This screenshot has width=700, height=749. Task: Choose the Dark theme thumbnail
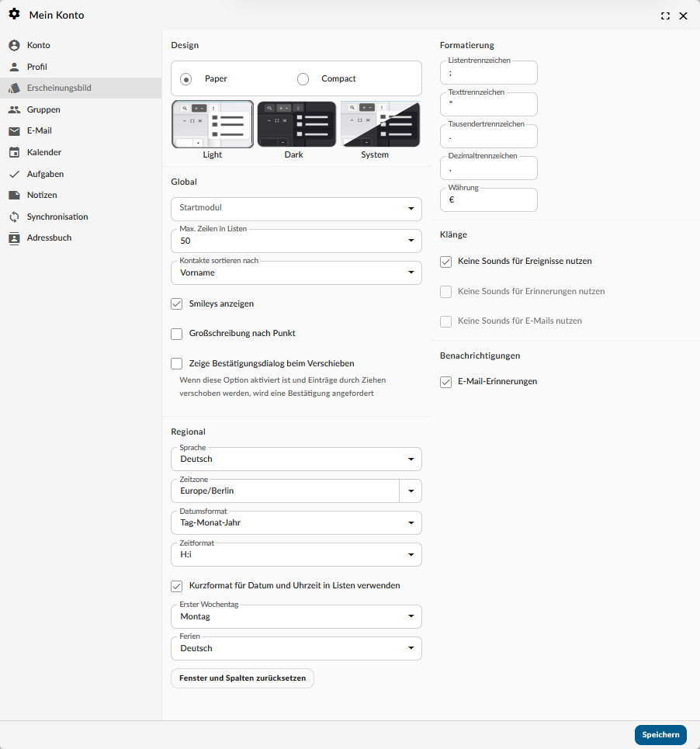pos(296,124)
